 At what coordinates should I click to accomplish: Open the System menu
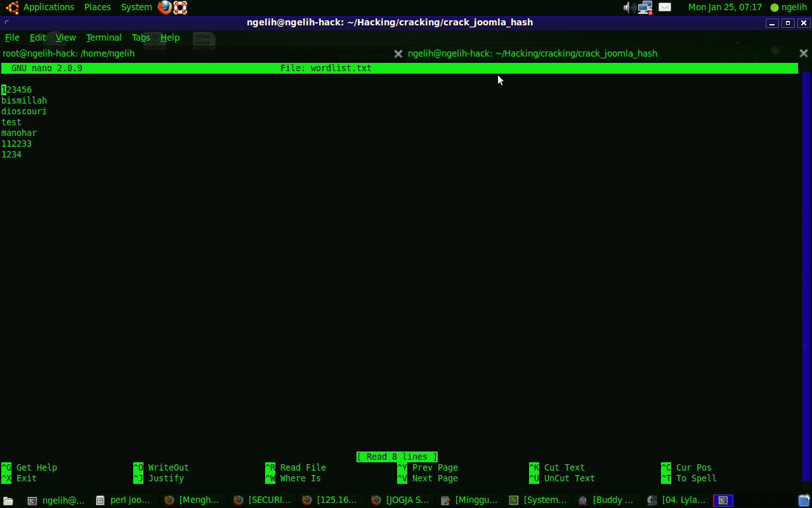tap(136, 8)
